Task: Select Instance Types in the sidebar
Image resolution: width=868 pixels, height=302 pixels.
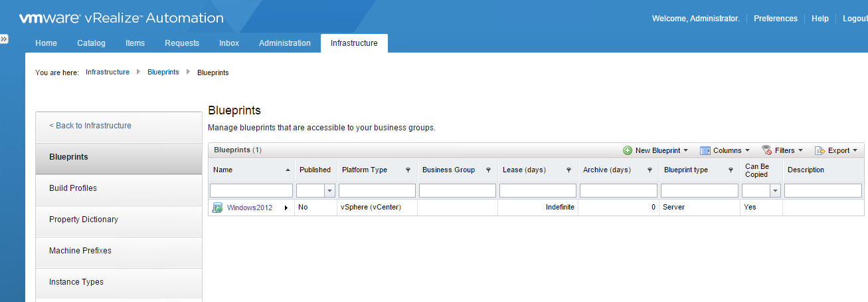Action: coord(119,282)
